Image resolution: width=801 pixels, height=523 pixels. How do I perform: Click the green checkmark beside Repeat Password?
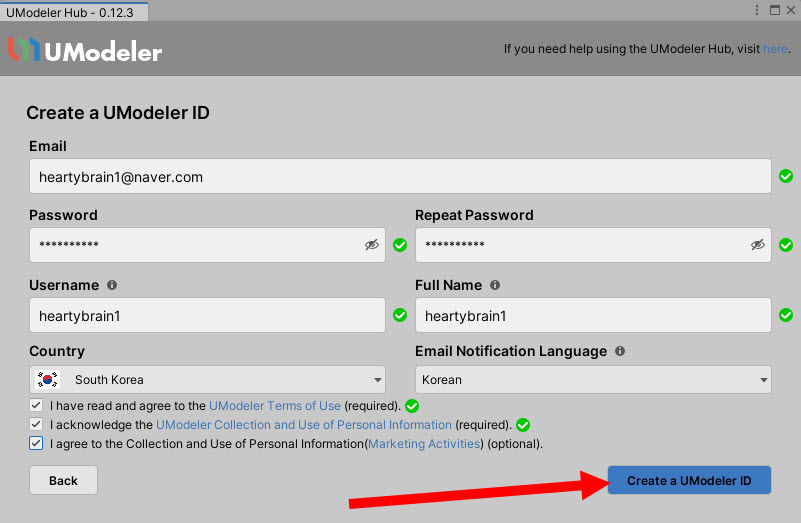coord(786,245)
